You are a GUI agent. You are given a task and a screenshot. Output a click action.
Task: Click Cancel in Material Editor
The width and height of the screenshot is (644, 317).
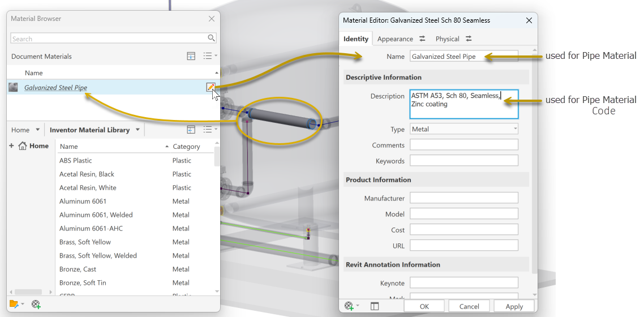[x=469, y=306]
